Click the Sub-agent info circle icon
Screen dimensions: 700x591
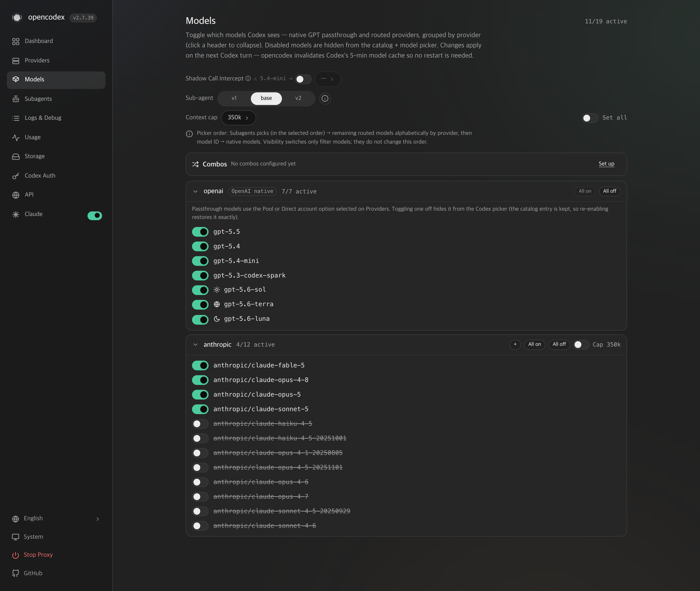[325, 98]
